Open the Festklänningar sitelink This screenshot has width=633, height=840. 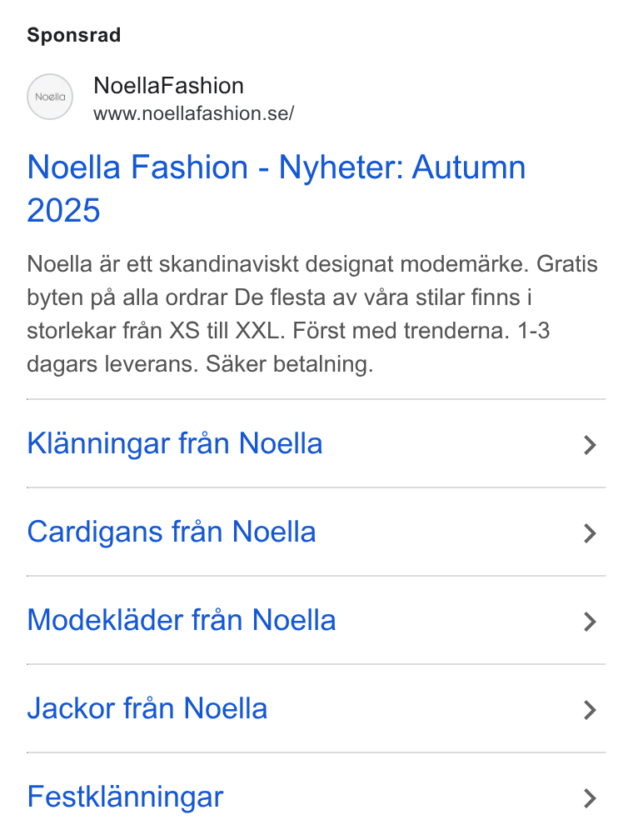click(125, 797)
